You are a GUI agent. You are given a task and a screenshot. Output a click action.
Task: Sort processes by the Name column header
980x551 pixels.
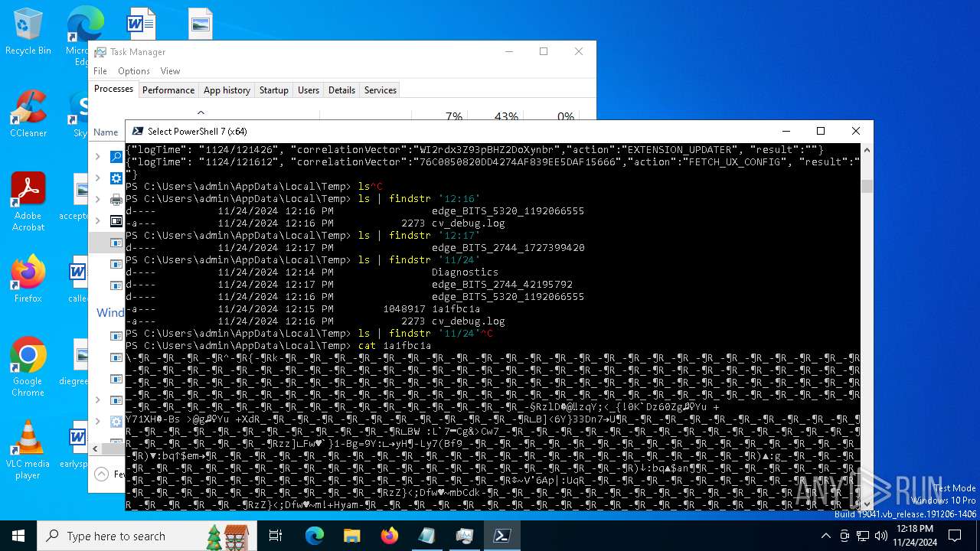point(106,132)
